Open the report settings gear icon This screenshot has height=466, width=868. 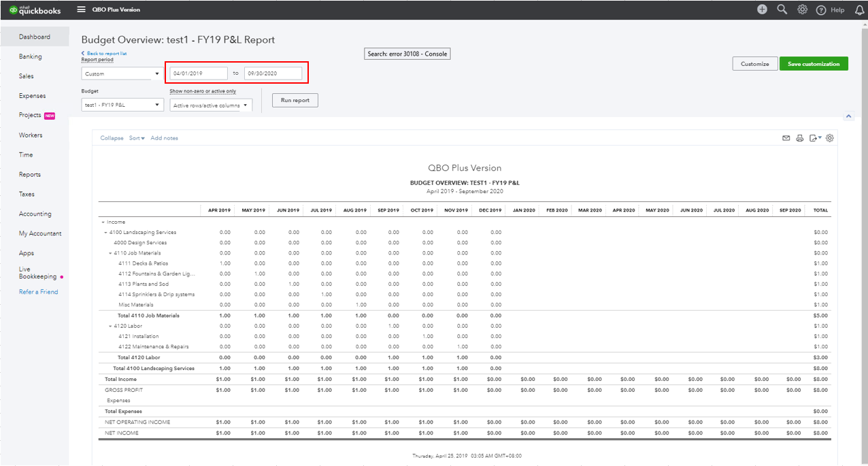pos(830,138)
